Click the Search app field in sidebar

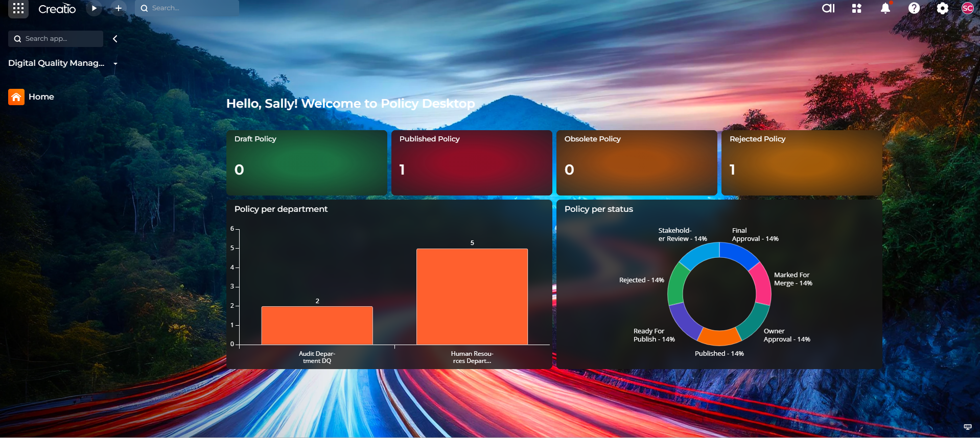(56, 39)
